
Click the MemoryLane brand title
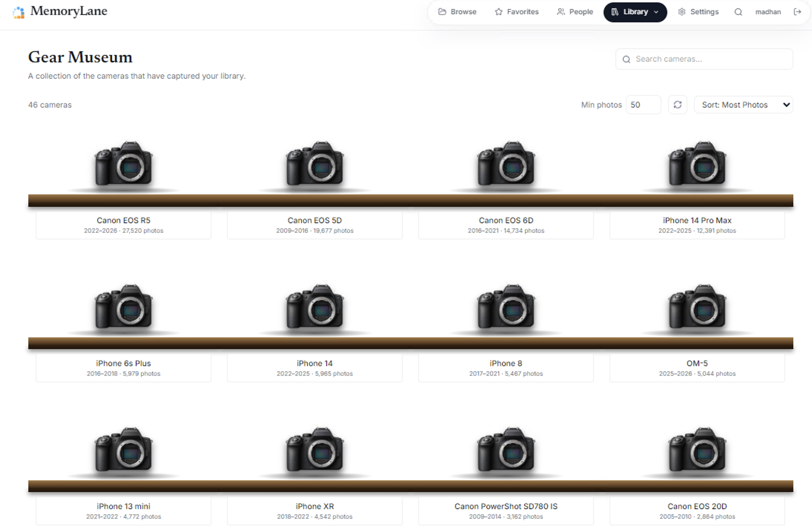69,11
